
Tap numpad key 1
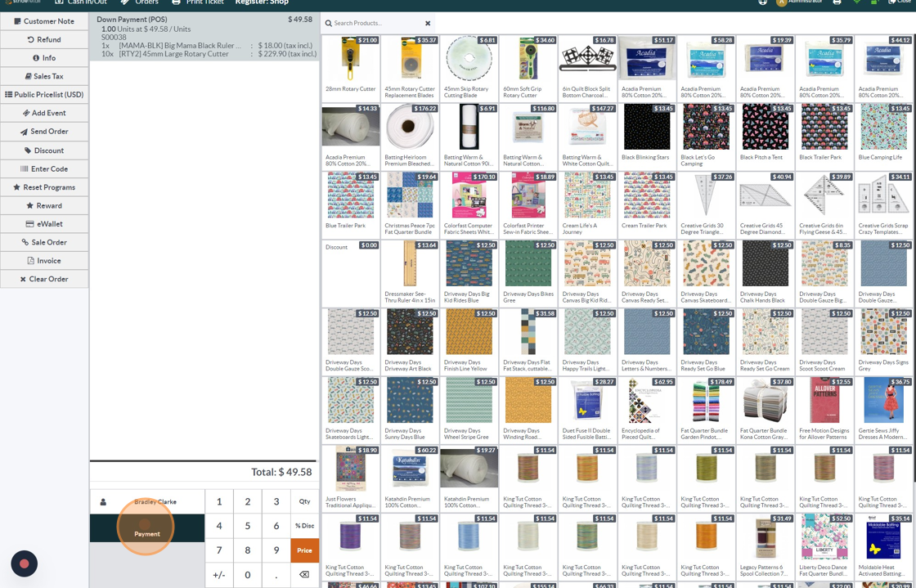coord(219,501)
